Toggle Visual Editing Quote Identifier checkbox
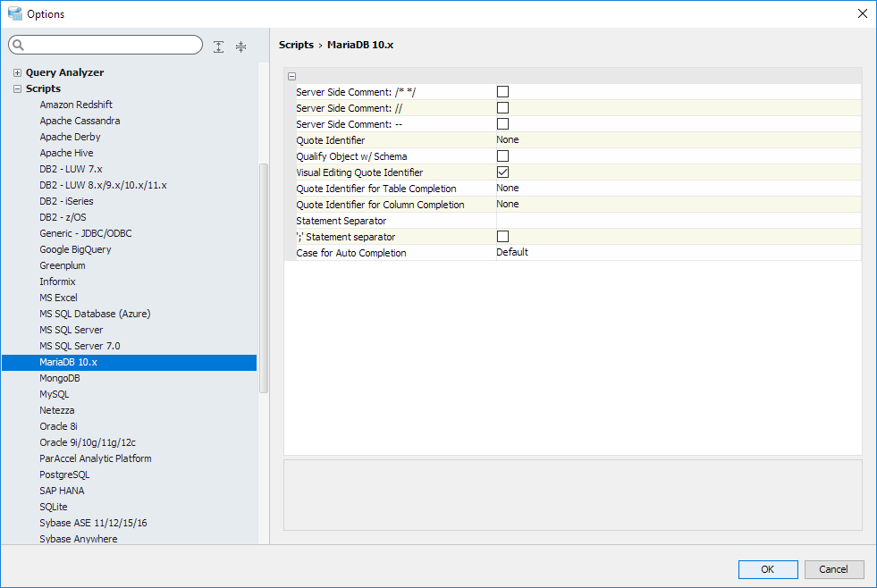Image resolution: width=877 pixels, height=588 pixels. click(502, 172)
